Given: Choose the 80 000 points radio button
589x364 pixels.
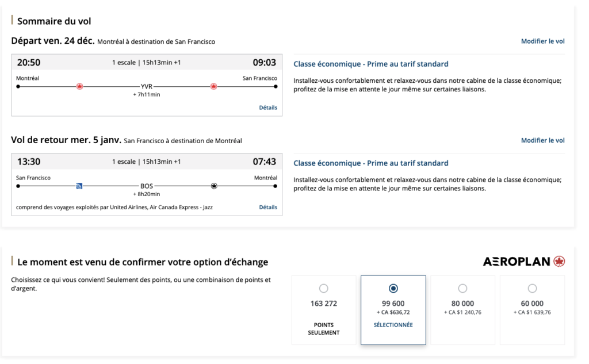Looking at the screenshot, I should click(x=462, y=288).
